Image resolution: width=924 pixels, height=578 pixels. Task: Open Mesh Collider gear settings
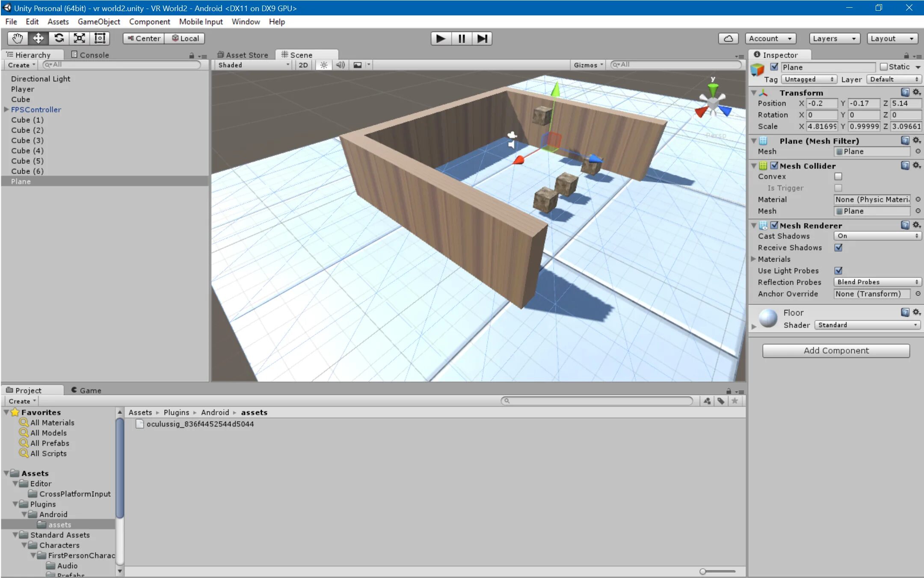click(x=916, y=165)
